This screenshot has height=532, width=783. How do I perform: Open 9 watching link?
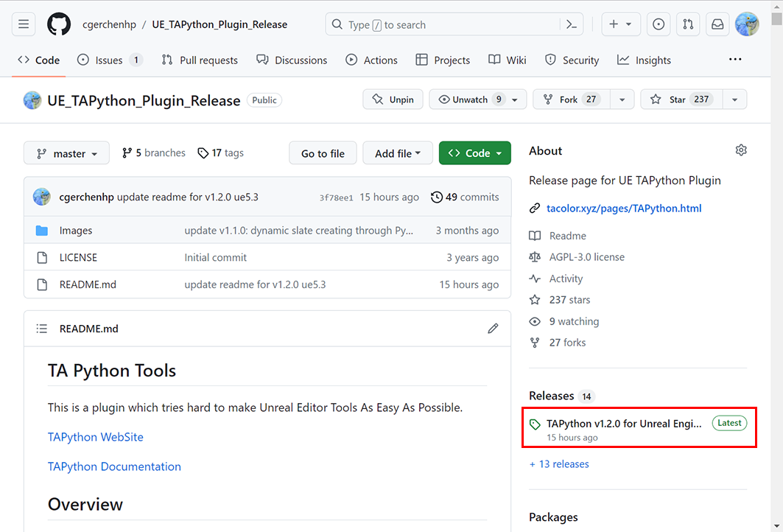(x=575, y=321)
